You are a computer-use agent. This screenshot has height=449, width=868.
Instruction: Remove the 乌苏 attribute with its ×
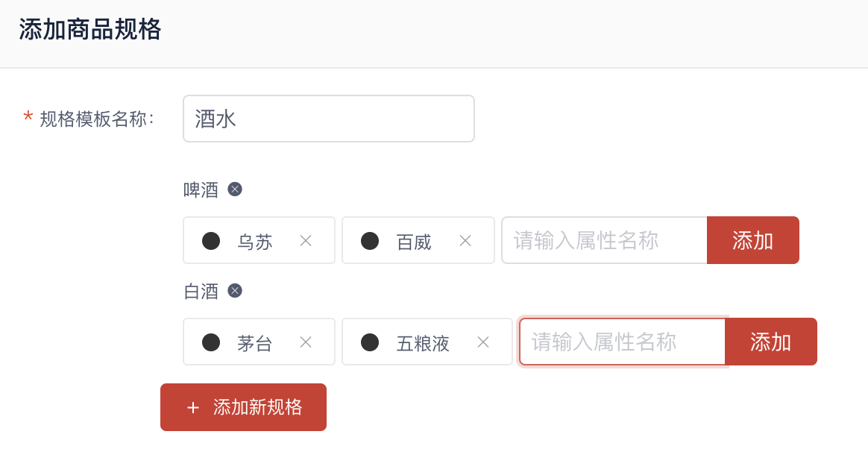coord(306,241)
